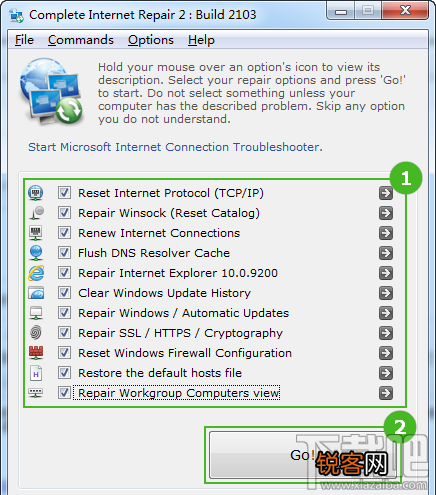Click the Internet Explorer repair icon
The height and width of the screenshot is (495, 436).
click(x=36, y=273)
